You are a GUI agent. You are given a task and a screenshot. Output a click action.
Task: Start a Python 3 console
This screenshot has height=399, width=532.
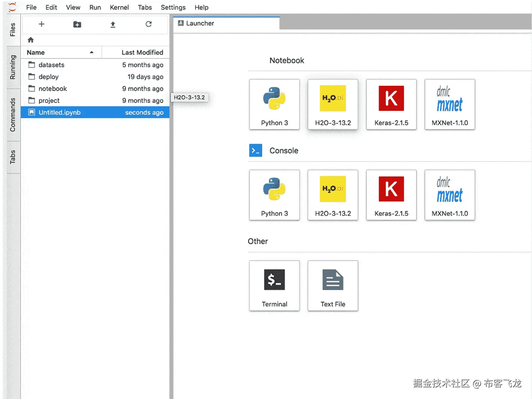click(x=274, y=195)
